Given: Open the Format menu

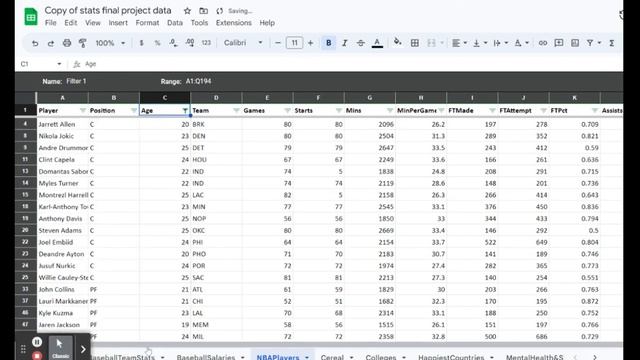Looking at the screenshot, I should click(147, 23).
